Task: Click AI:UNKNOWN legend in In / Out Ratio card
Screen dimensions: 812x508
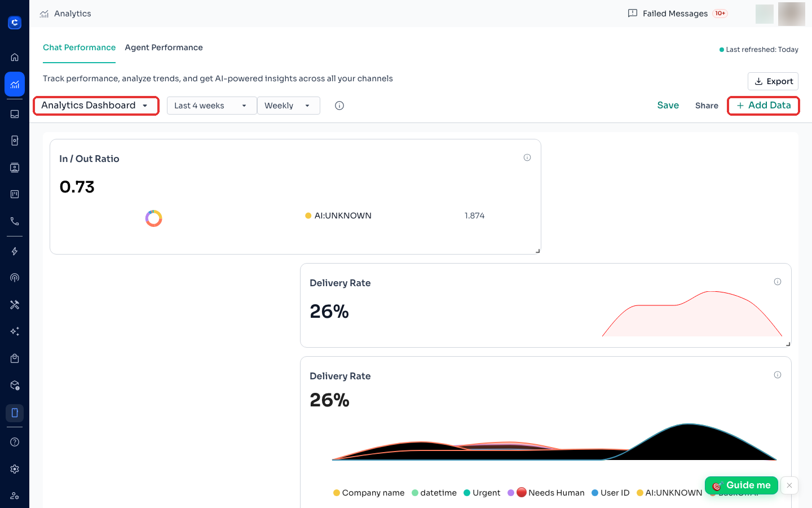Action: click(x=338, y=216)
